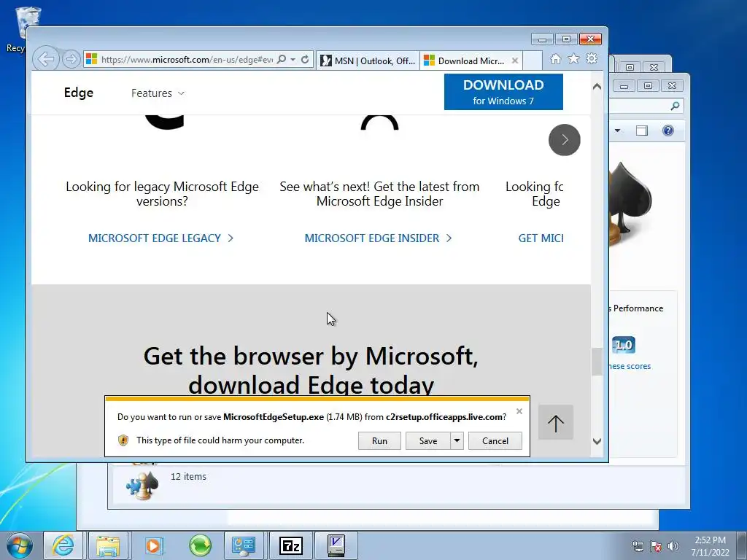
Task: Click the 'hese scores' link in background window
Action: coord(630,366)
